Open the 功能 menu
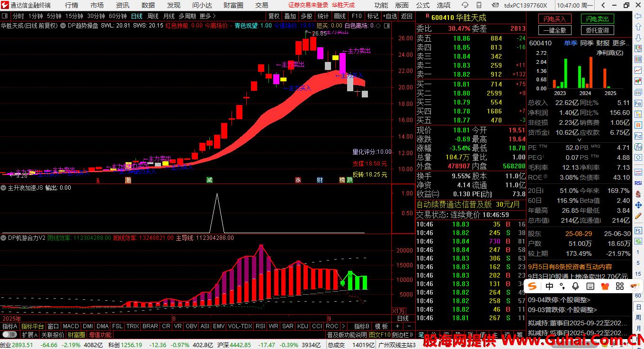The width and height of the screenshot is (644, 349). click(381, 5)
